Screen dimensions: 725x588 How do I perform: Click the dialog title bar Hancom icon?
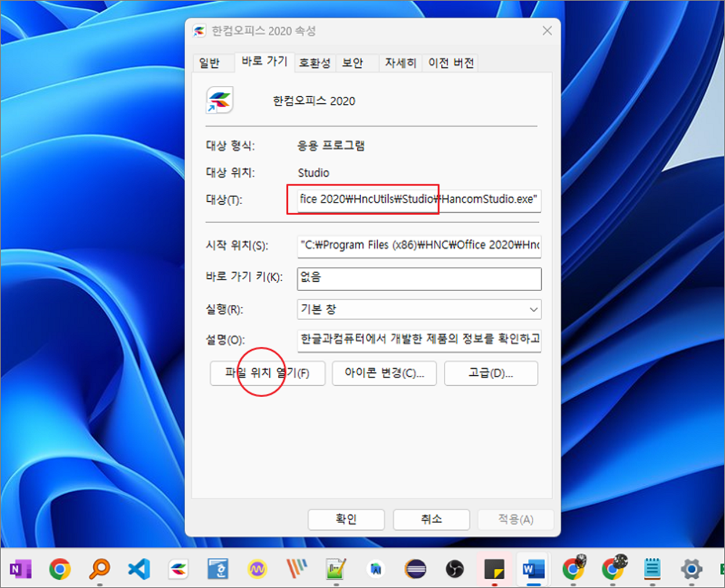(x=200, y=31)
